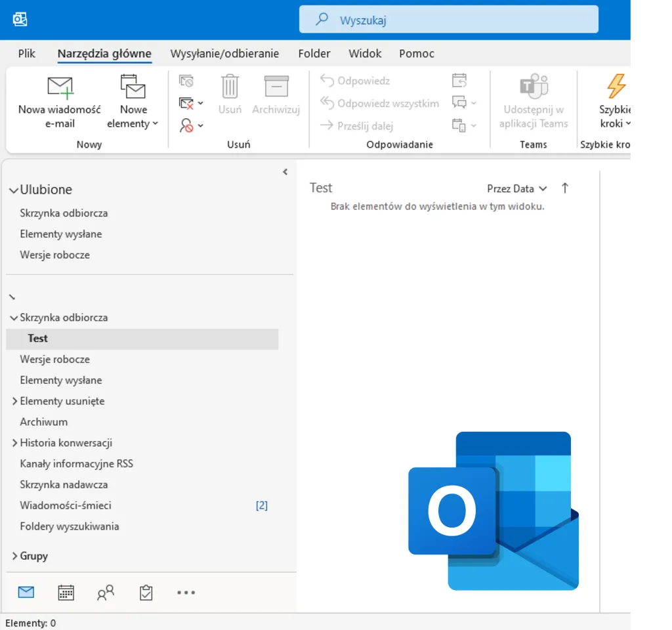Select the Wiadomości-śmieci folder
The image size is (672, 630).
pyautogui.click(x=66, y=505)
